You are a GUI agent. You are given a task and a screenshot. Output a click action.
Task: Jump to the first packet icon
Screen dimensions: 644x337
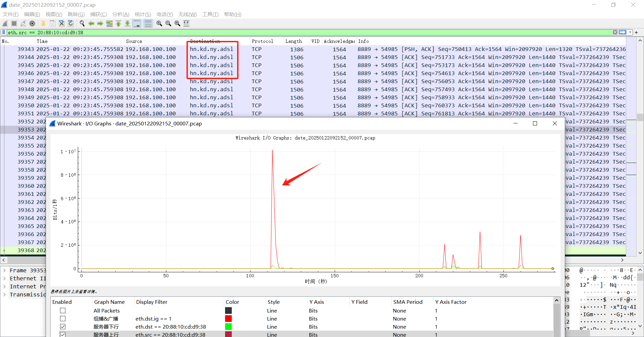(x=118, y=23)
